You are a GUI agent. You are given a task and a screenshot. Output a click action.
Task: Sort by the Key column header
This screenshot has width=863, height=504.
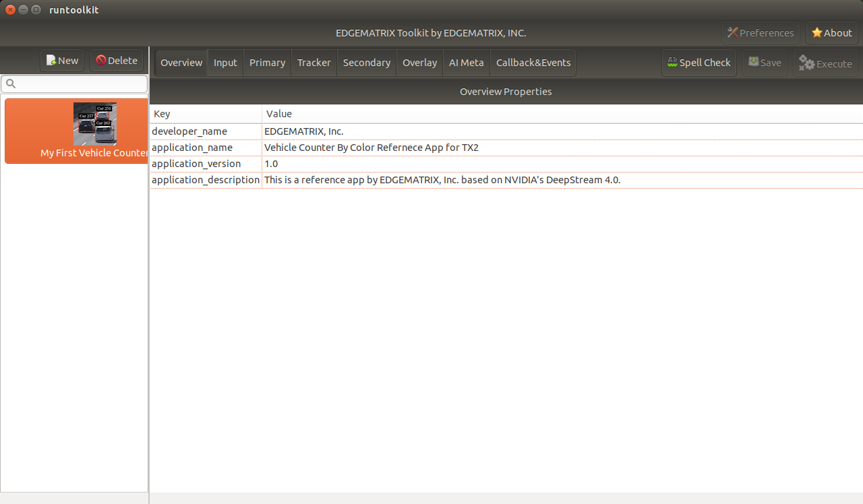click(206, 114)
